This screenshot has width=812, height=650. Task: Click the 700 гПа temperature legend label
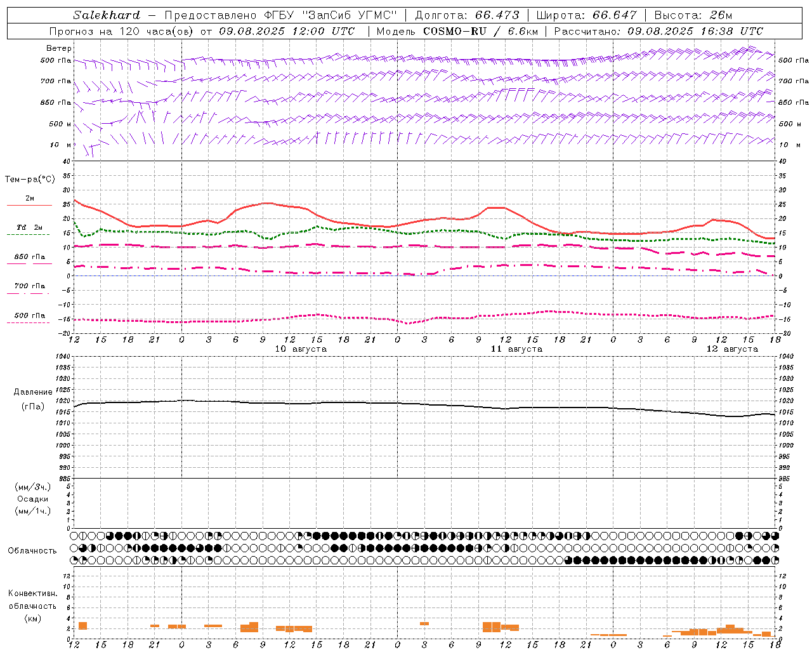click(x=30, y=286)
